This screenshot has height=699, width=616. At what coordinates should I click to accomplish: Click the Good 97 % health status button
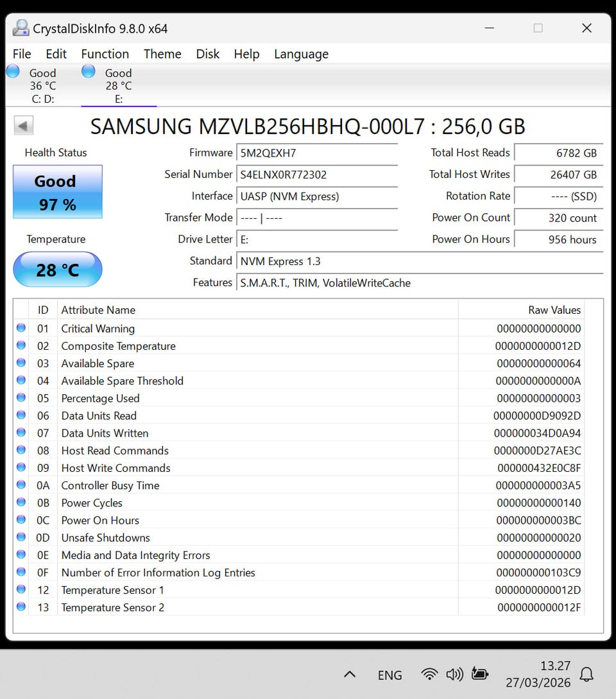point(58,192)
